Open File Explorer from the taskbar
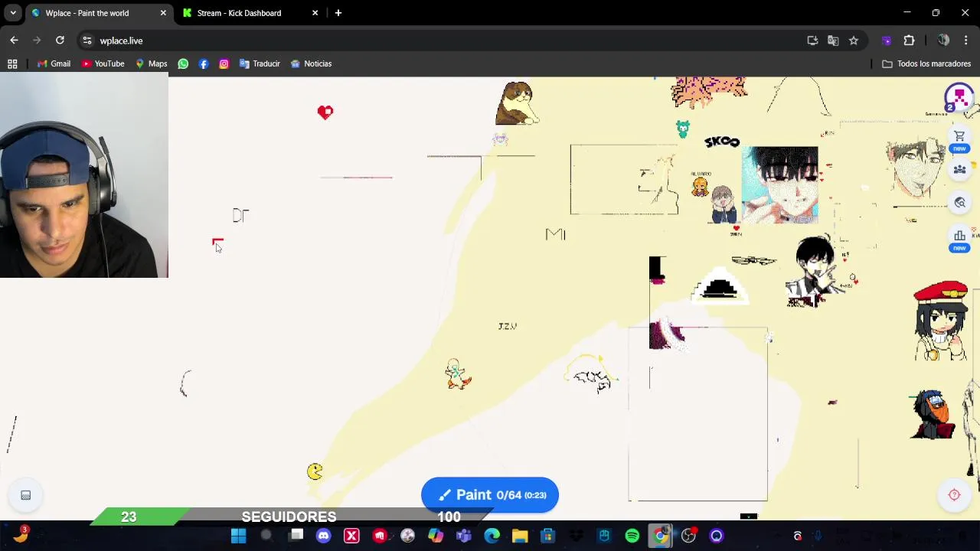Image resolution: width=980 pixels, height=551 pixels. pyautogui.click(x=520, y=536)
